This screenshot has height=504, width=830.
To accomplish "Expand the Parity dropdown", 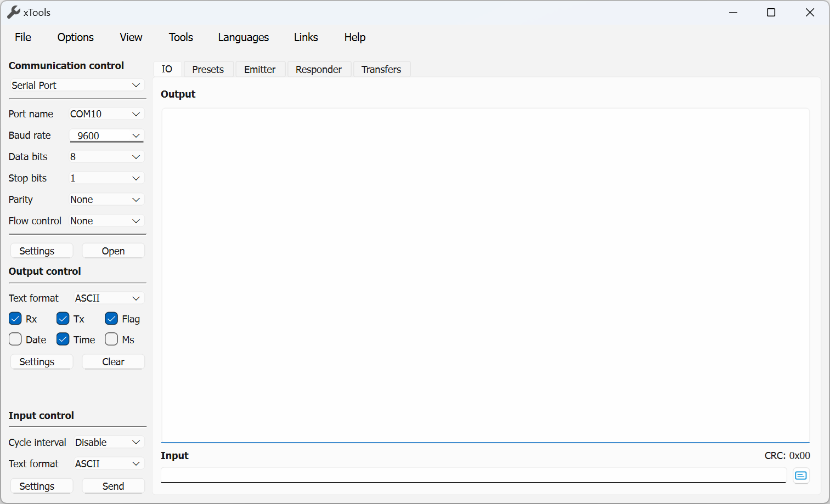I will 106,200.
